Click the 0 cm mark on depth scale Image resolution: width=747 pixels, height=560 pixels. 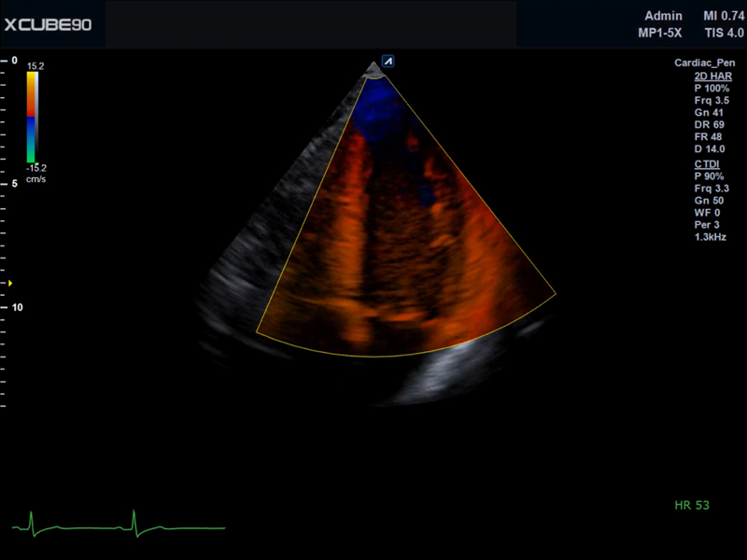point(15,61)
